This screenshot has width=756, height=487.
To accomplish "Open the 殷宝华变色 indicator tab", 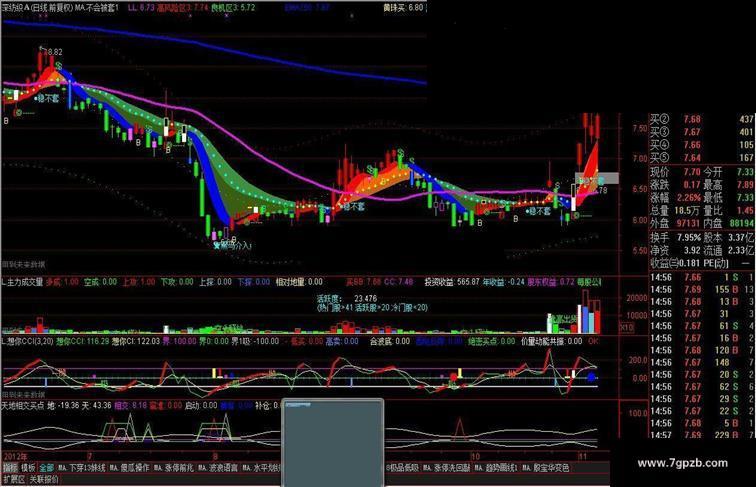I will [547, 468].
